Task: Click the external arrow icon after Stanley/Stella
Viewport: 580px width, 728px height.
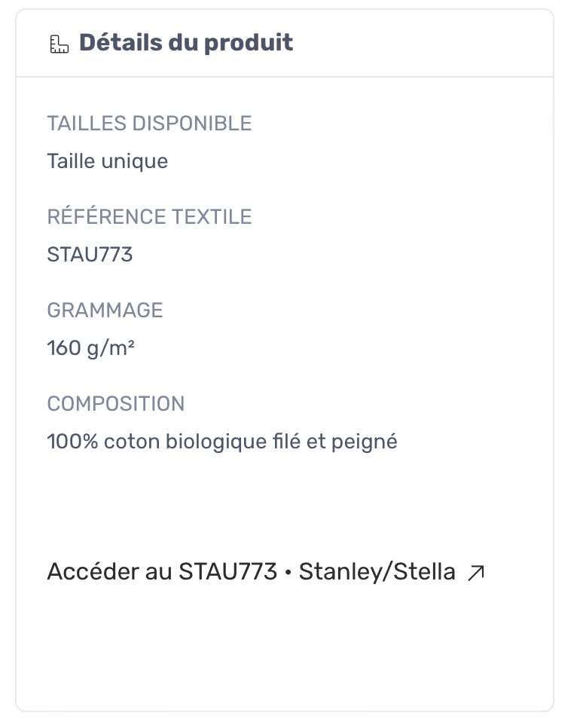Action: point(476,573)
